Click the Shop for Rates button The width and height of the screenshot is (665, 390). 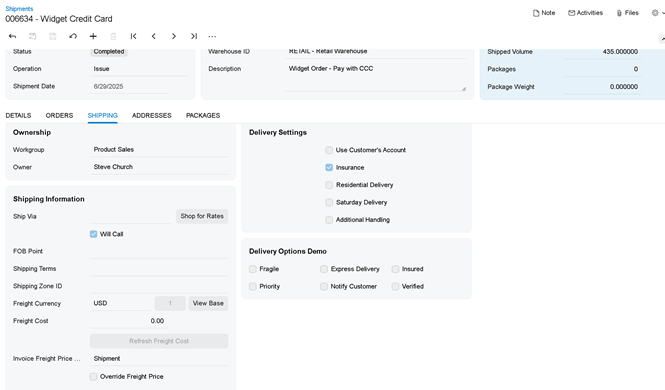coord(202,216)
